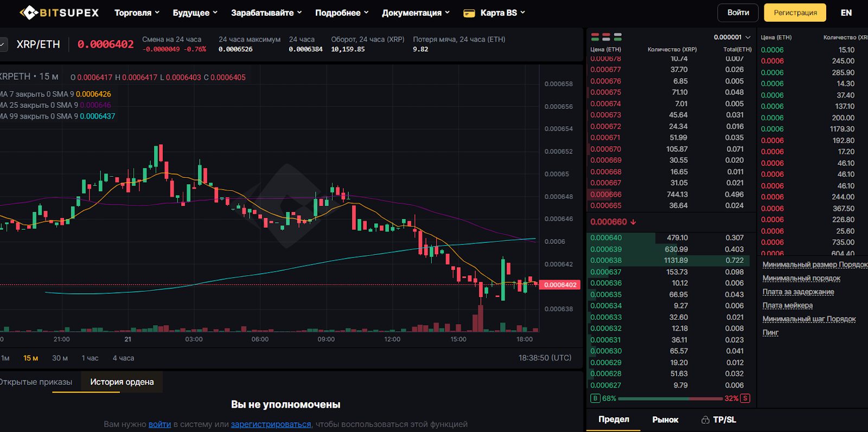The width and height of the screenshot is (868, 432).
Task: Open the TP/SL order tab
Action: [719, 420]
